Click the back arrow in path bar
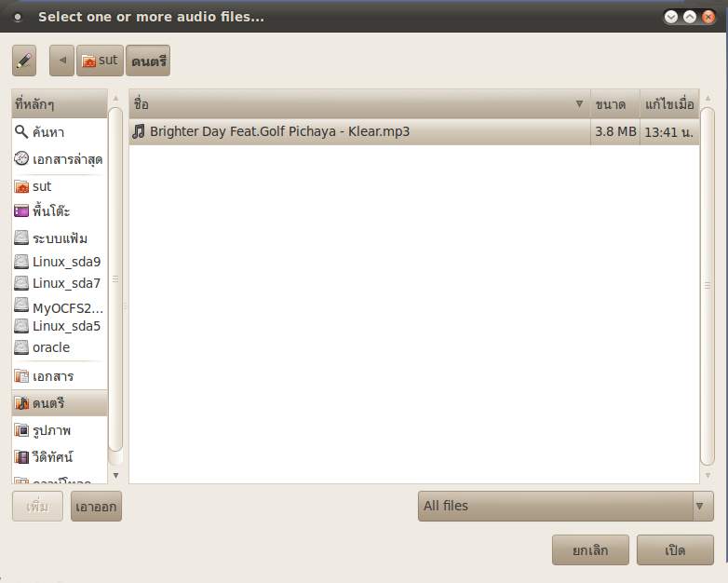This screenshot has width=728, height=583. point(61,61)
